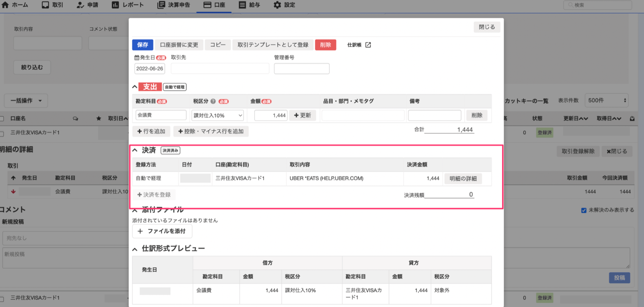Click the 品目・部門・メモタグ field
The width and height of the screenshot is (644, 307).
click(x=363, y=115)
